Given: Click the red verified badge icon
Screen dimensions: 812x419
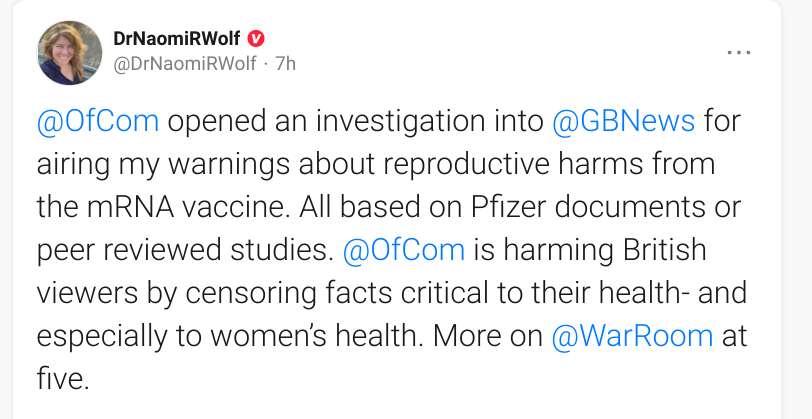Looking at the screenshot, I should tap(256, 39).
